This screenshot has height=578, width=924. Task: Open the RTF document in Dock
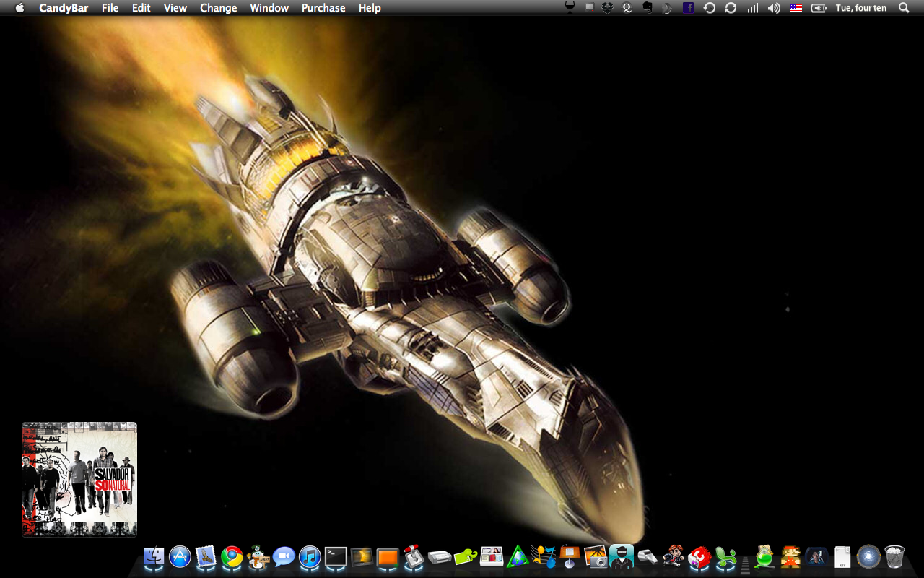click(x=842, y=556)
